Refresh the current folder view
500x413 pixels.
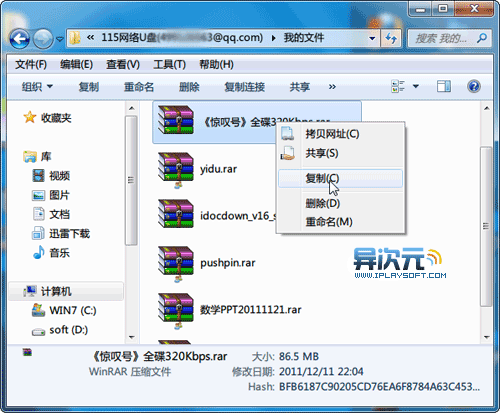[391, 38]
